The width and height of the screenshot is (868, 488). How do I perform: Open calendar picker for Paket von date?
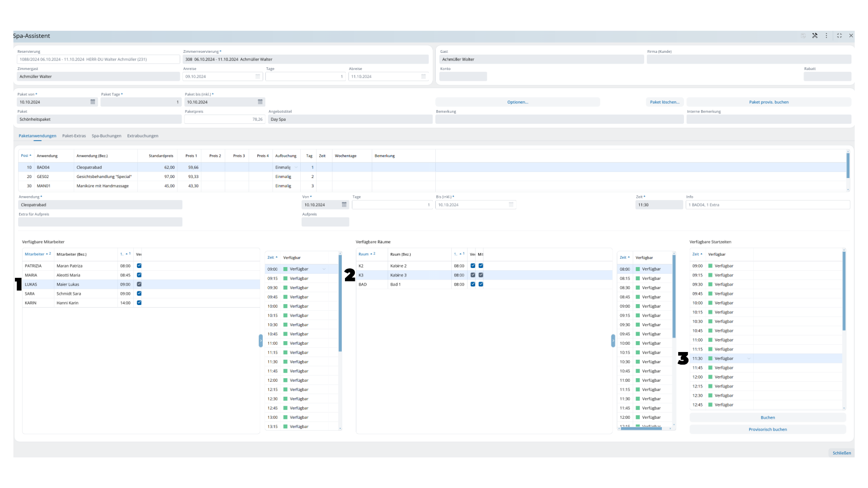93,102
